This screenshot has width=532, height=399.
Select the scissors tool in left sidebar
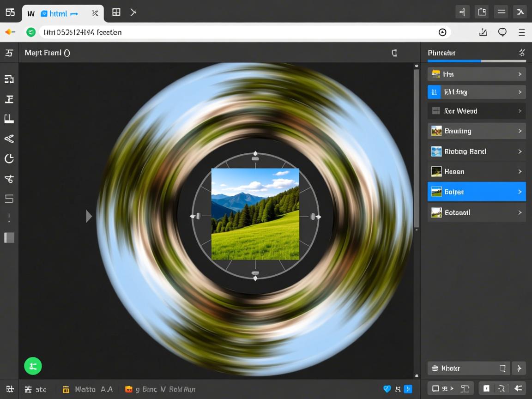[9, 179]
